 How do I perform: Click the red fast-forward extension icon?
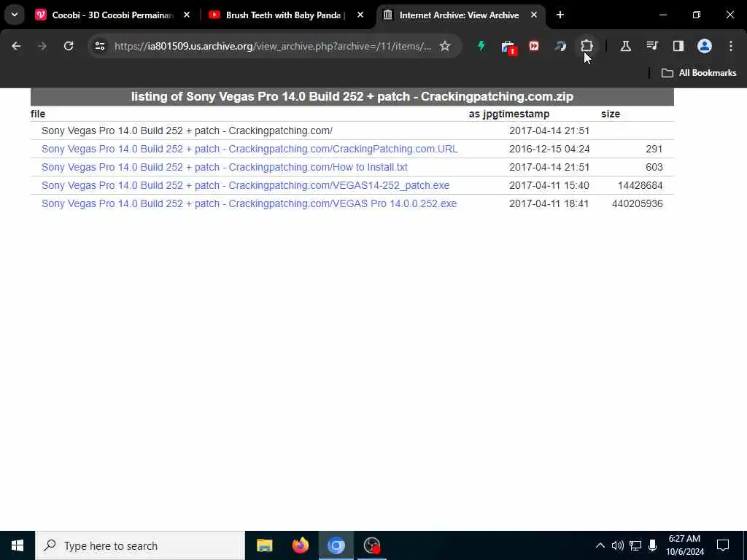[x=534, y=46]
